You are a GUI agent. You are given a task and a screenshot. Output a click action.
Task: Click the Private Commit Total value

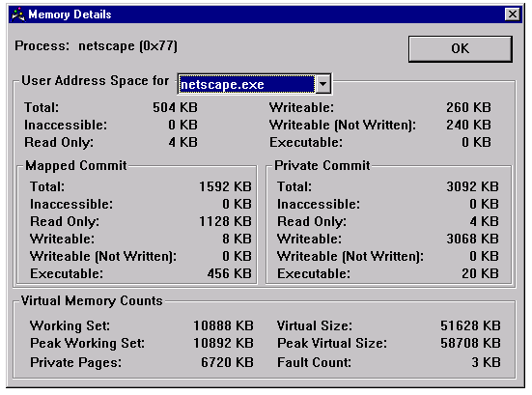click(472, 186)
